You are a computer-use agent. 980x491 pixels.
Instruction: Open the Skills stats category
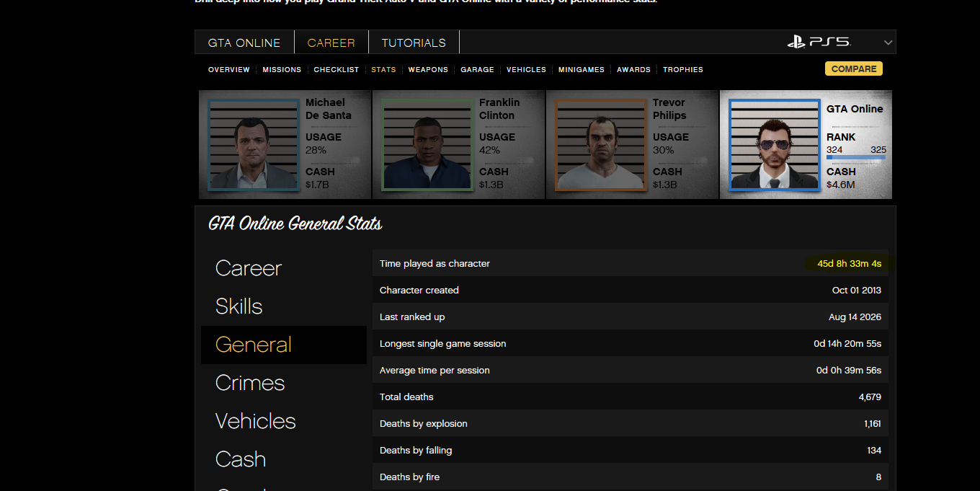(x=239, y=306)
